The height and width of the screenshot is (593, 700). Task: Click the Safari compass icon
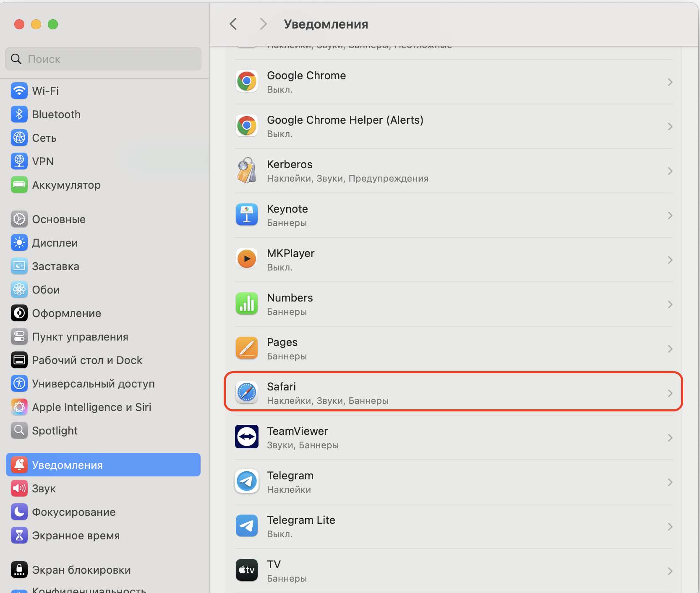point(247,393)
